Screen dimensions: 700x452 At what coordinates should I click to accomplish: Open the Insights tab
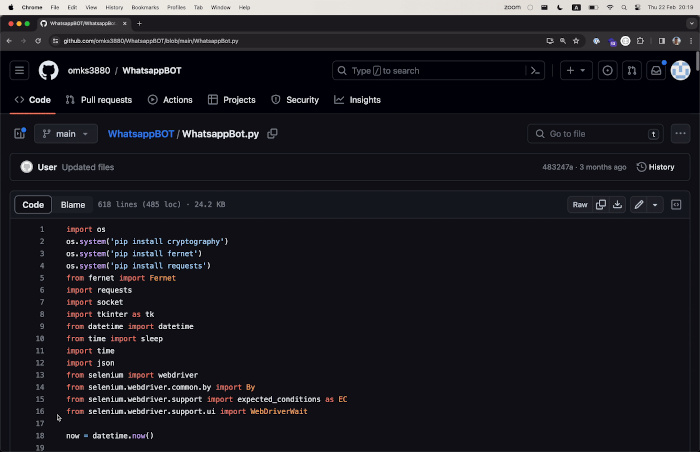[358, 100]
